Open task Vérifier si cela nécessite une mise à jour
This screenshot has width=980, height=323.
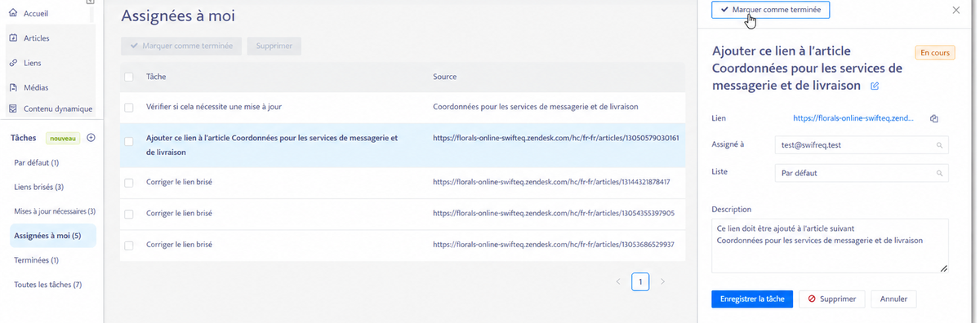pos(214,107)
